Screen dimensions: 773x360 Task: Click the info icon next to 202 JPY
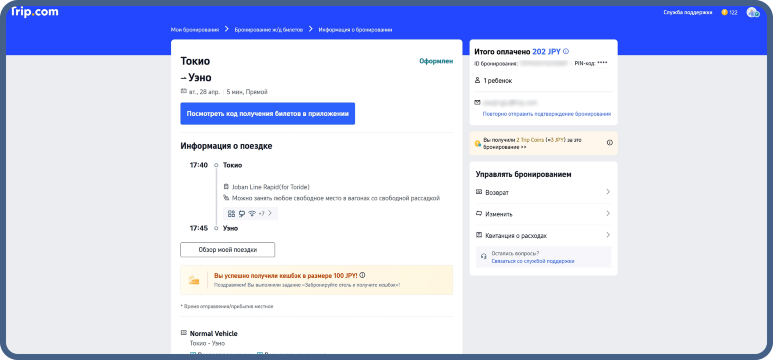pyautogui.click(x=566, y=51)
